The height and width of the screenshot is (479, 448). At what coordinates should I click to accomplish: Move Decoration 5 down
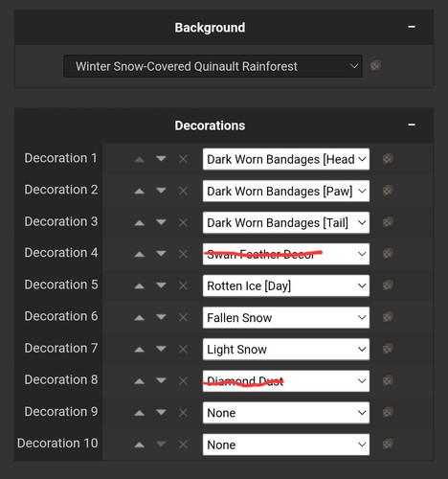click(x=161, y=285)
